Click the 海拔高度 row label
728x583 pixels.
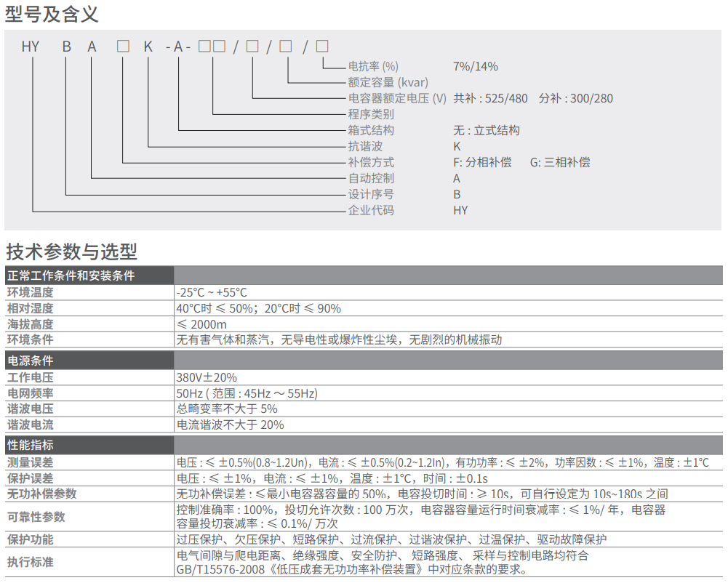coord(30,324)
